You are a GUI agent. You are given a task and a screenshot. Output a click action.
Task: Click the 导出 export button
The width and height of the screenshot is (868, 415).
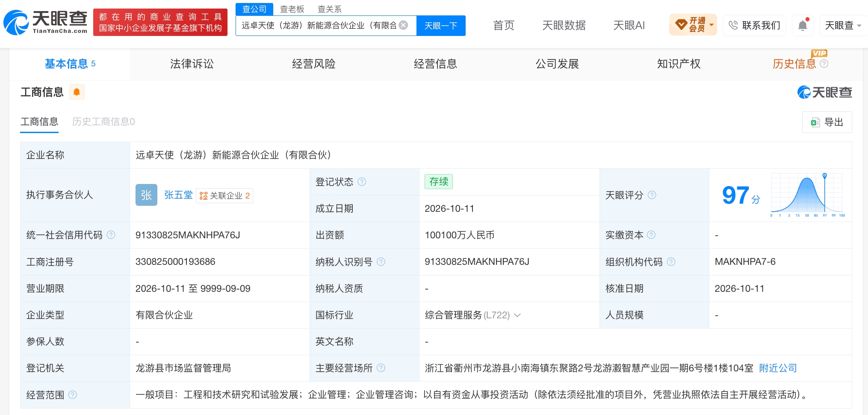coord(827,122)
